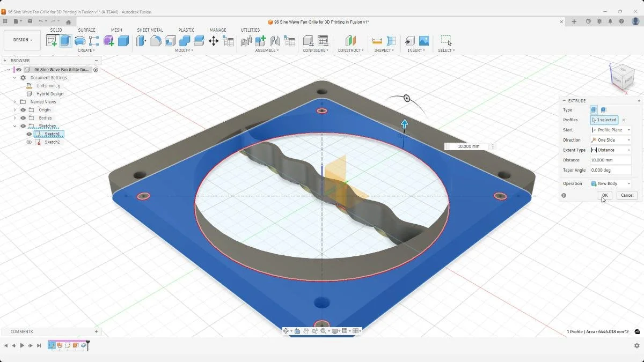Viewport: 644px width, 362px height.
Task: Click the extrude distance arrow manipulator
Action: (404, 124)
